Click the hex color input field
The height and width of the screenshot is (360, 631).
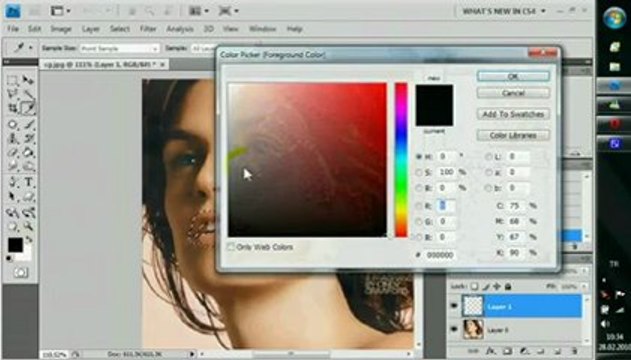(x=441, y=255)
